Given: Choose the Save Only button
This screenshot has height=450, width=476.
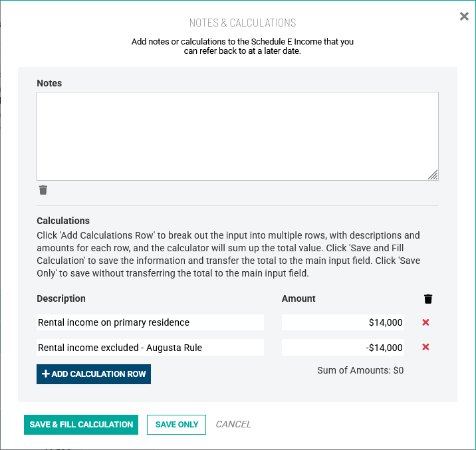Looking at the screenshot, I should click(x=176, y=425).
